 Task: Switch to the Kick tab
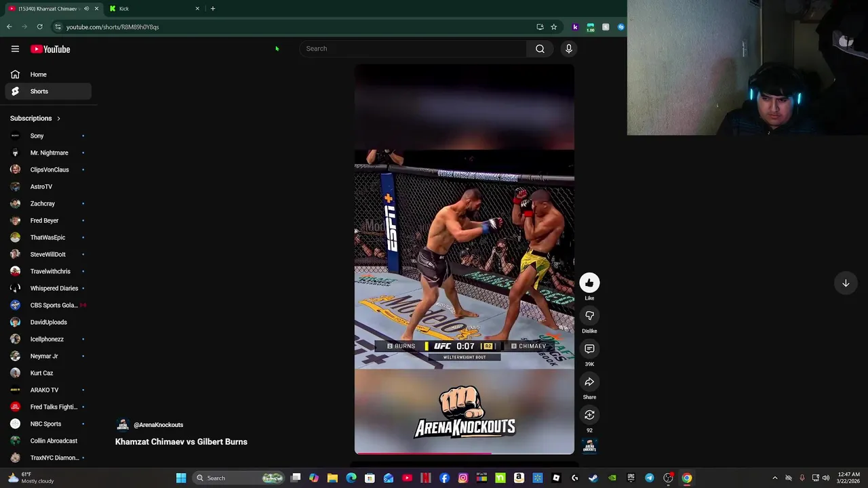155,9
